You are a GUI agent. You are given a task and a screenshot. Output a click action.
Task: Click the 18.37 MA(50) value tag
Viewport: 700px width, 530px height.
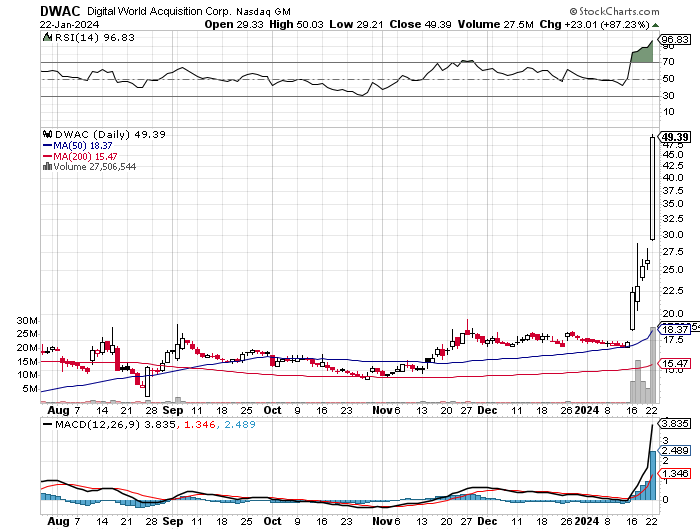[x=675, y=329]
